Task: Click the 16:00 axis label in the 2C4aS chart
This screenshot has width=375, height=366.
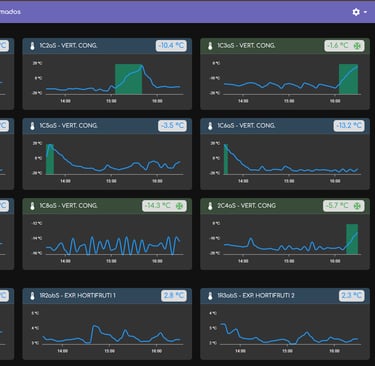Action: tap(335, 261)
